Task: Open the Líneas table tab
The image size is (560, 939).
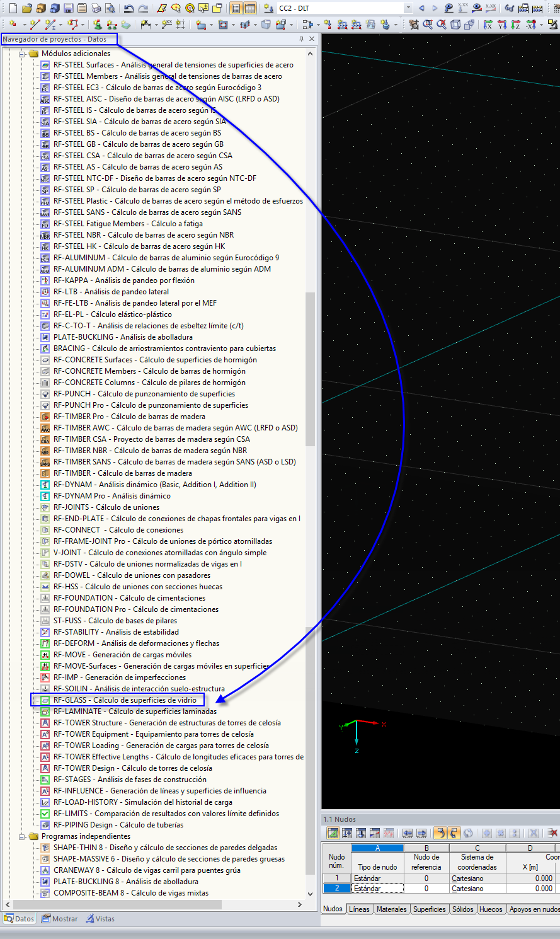Action: tap(360, 909)
